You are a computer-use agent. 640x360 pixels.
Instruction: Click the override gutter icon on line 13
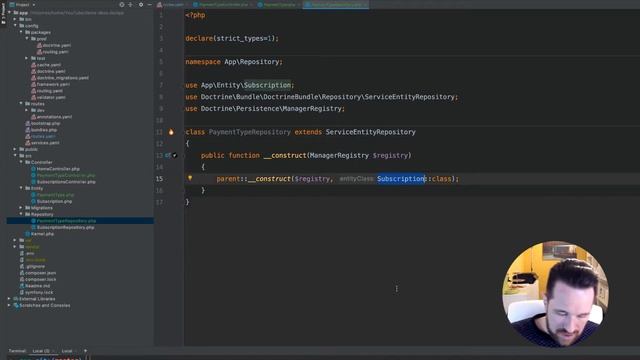(x=168, y=155)
